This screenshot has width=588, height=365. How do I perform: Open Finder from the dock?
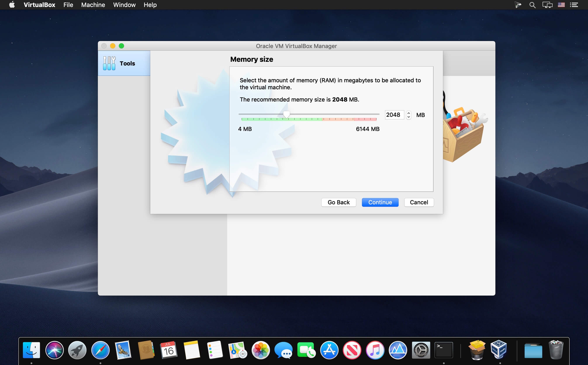tap(31, 350)
